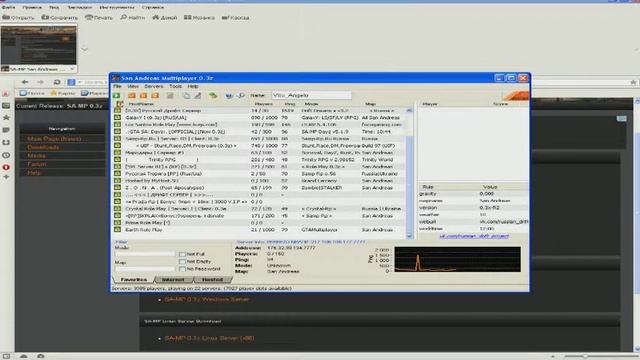Open the Main Page (News) link
640x360 pixels.
click(x=54, y=139)
